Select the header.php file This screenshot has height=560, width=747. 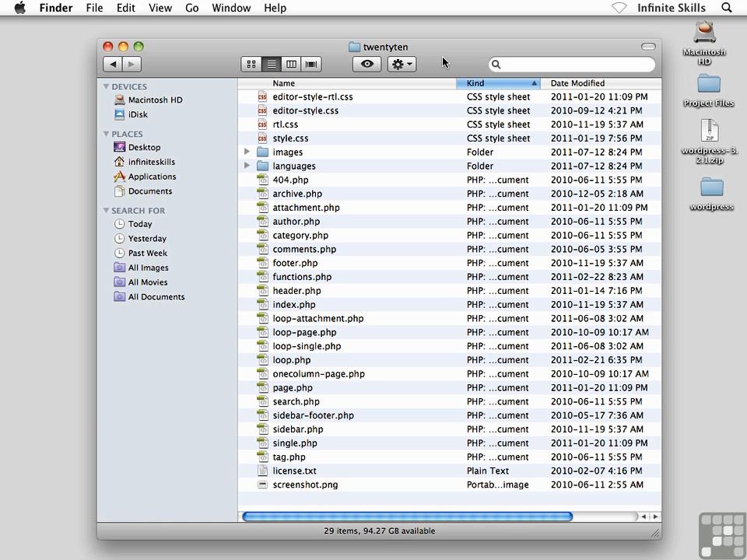pyautogui.click(x=449, y=290)
